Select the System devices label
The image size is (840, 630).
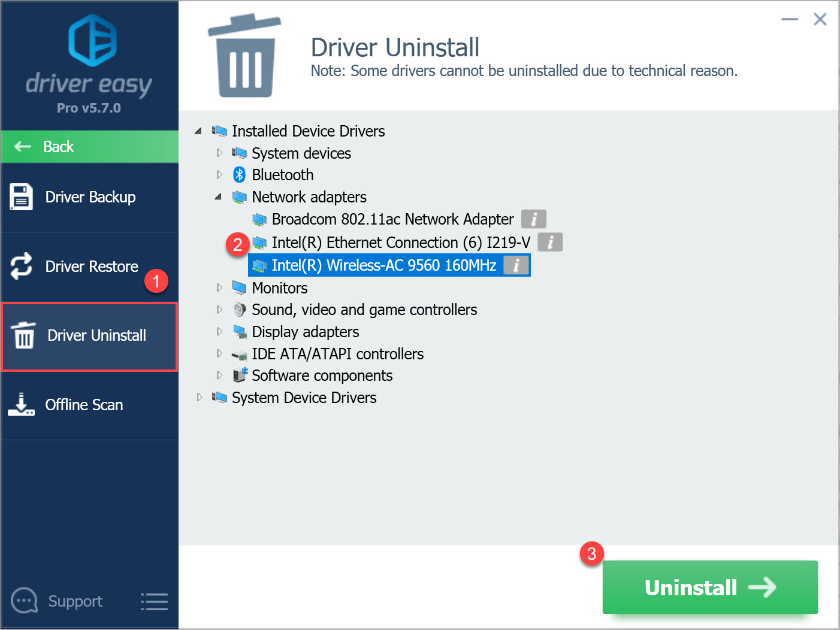(301, 153)
